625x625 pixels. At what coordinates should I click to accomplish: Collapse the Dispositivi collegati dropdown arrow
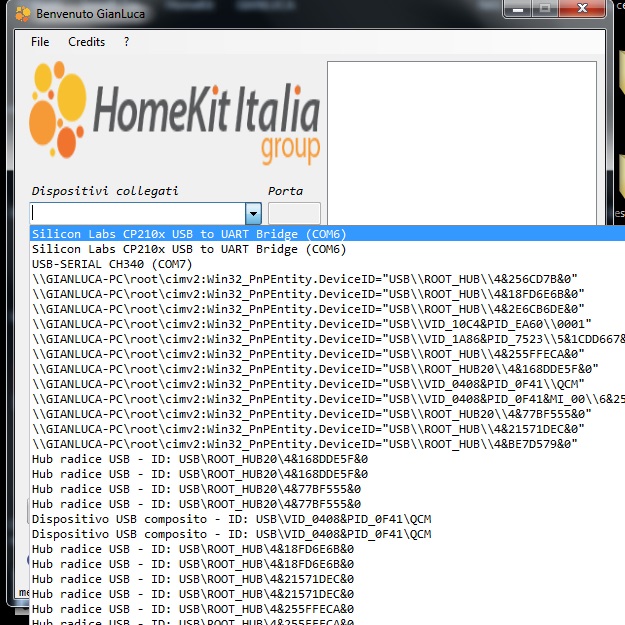tap(253, 213)
